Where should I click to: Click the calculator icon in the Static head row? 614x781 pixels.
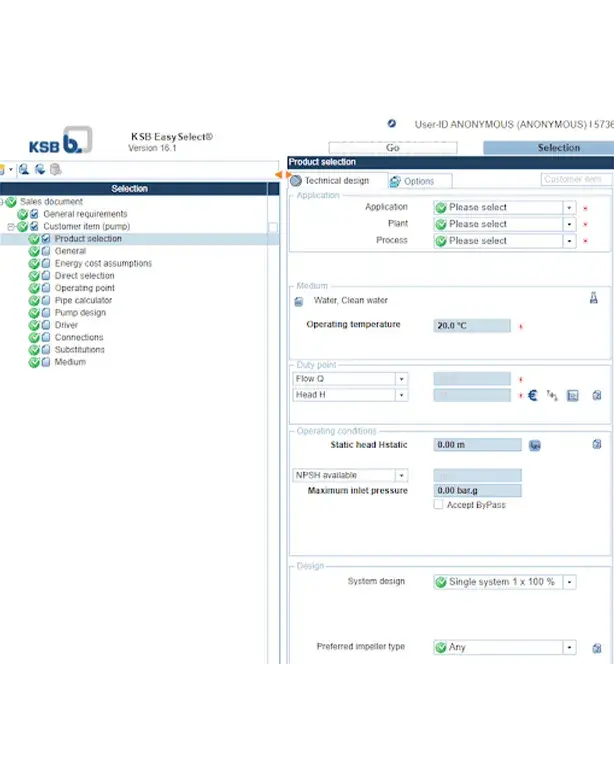pyautogui.click(x=597, y=444)
